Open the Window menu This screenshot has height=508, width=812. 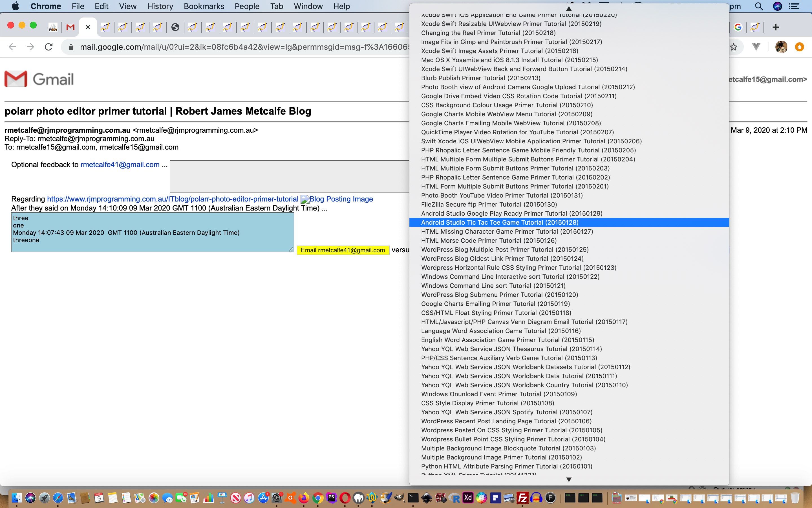click(308, 6)
